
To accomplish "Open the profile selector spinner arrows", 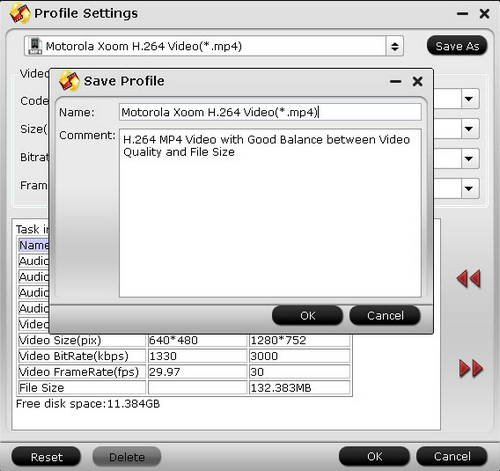I will click(395, 46).
